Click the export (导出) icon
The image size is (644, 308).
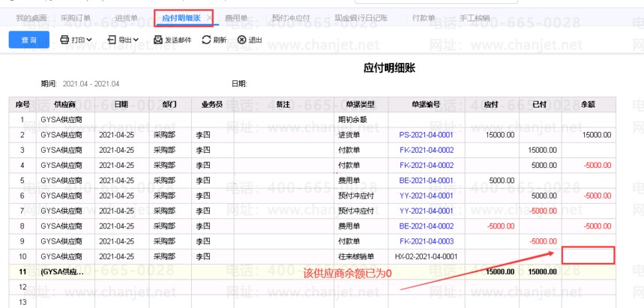pos(112,40)
